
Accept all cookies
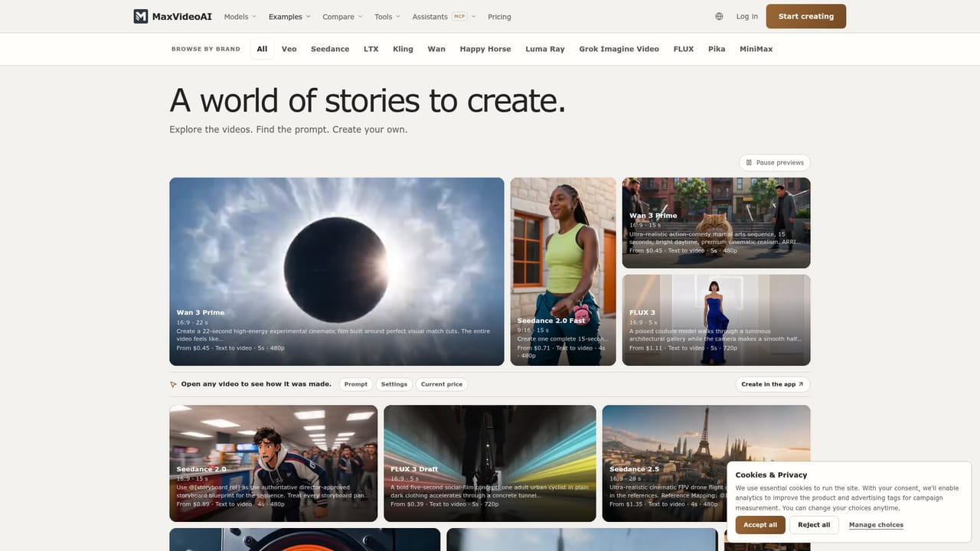[x=760, y=525]
